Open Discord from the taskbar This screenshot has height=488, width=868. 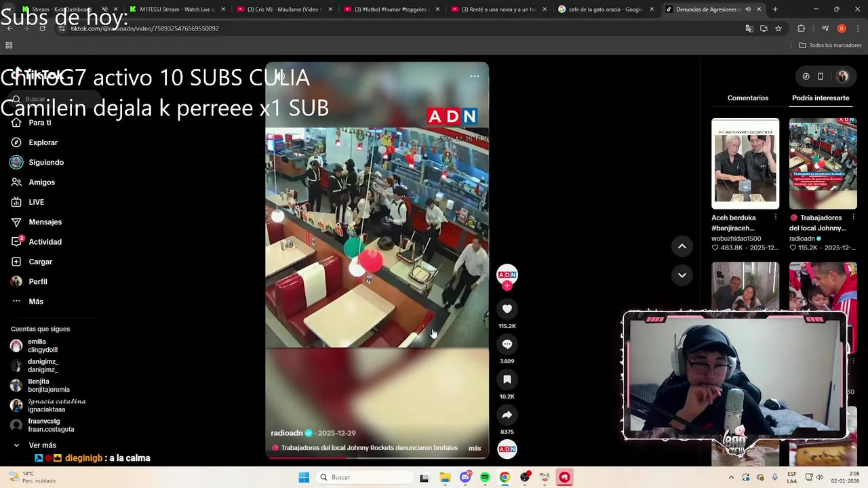tap(465, 477)
